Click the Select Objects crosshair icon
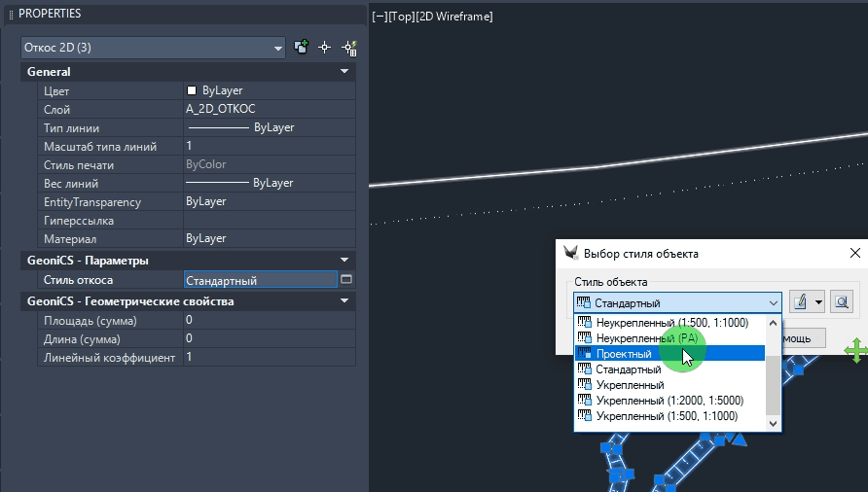The width and height of the screenshot is (868, 492). tap(325, 47)
